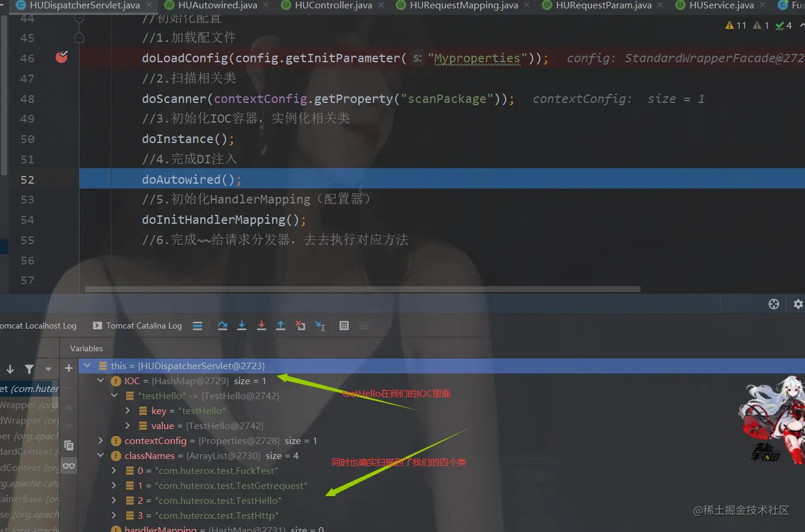The width and height of the screenshot is (805, 532).
Task: Expand element 0 com.huterox.test.FuckTest
Action: click(114, 470)
